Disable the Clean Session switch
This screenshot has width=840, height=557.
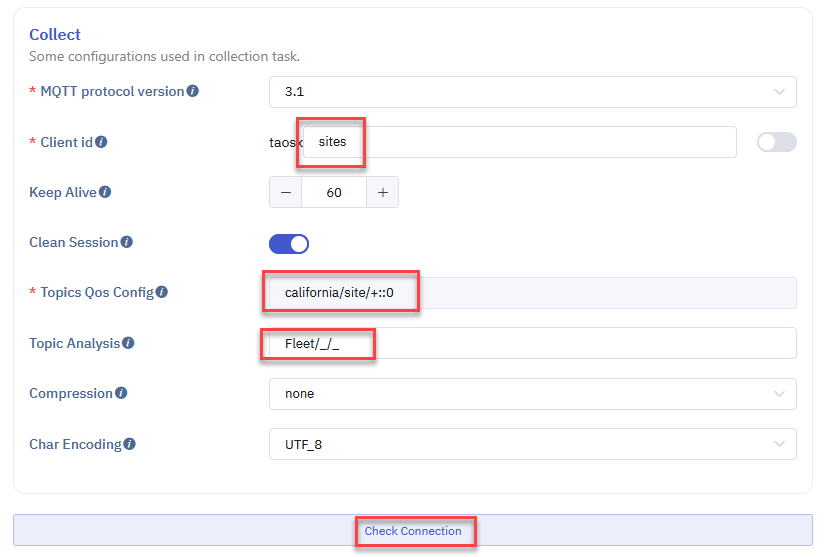(289, 243)
